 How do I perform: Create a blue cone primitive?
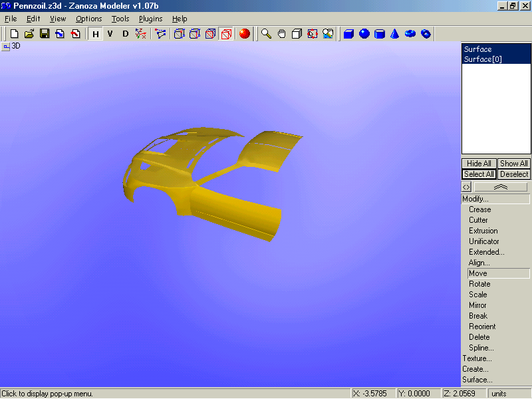pyautogui.click(x=395, y=34)
